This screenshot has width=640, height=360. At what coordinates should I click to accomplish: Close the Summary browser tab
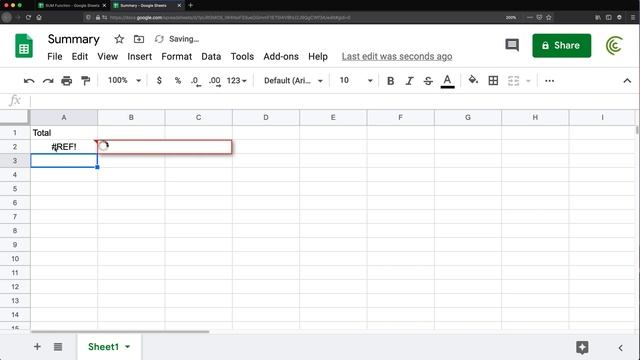(179, 6)
